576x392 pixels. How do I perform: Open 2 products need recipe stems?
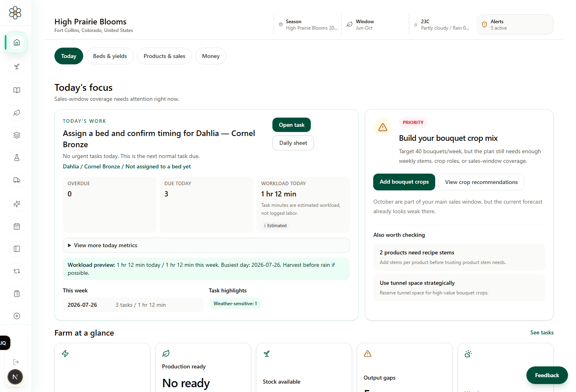tap(459, 257)
